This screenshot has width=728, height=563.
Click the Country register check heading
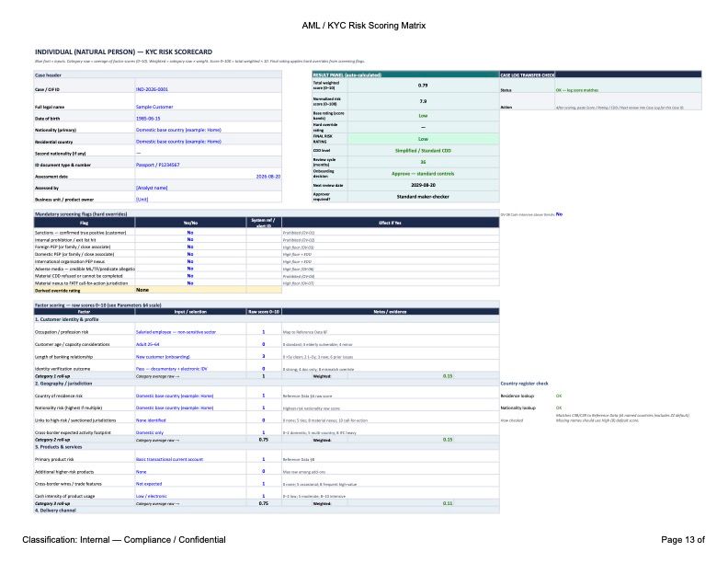click(524, 384)
